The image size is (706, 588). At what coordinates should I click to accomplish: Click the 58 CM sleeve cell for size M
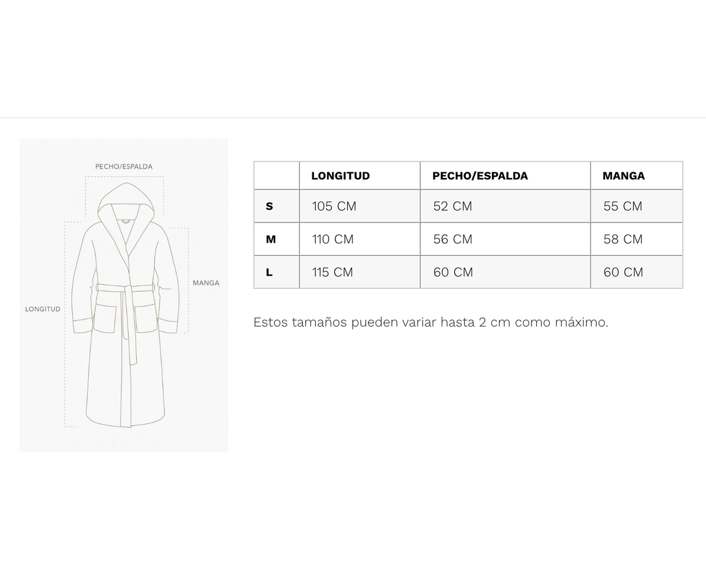(623, 239)
